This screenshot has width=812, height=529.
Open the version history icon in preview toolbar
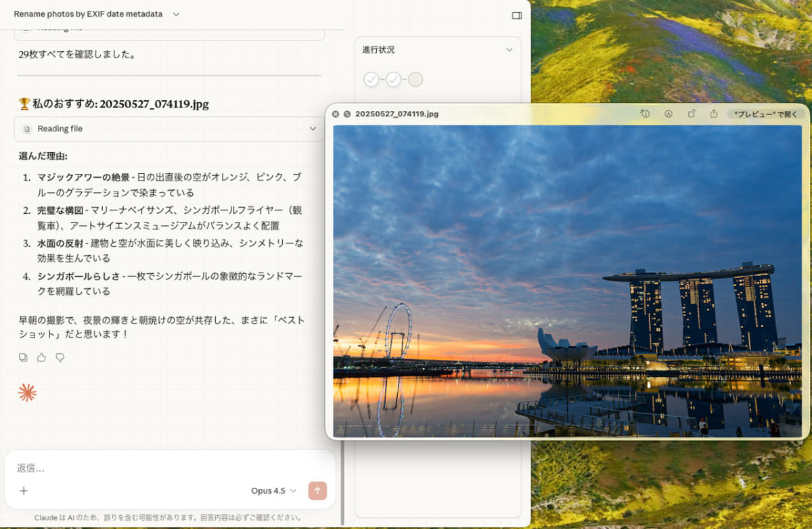[x=645, y=114]
